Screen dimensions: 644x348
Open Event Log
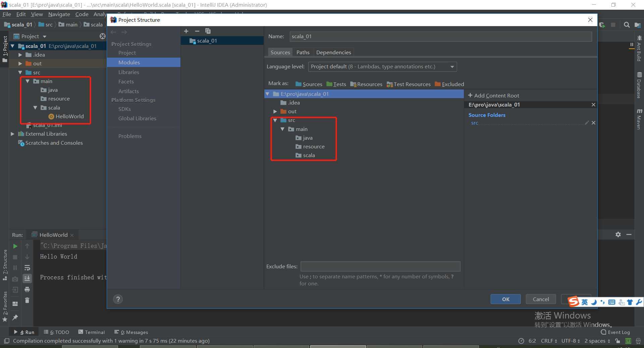[x=615, y=332]
